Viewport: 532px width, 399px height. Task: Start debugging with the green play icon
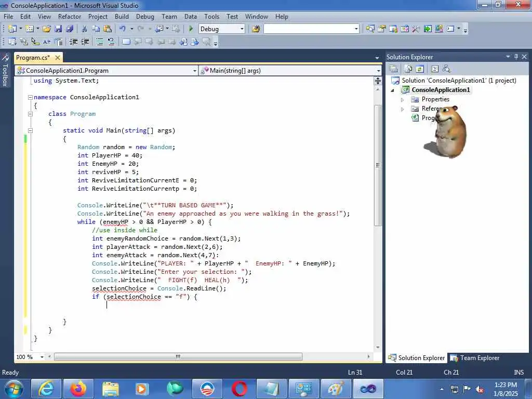tap(191, 29)
